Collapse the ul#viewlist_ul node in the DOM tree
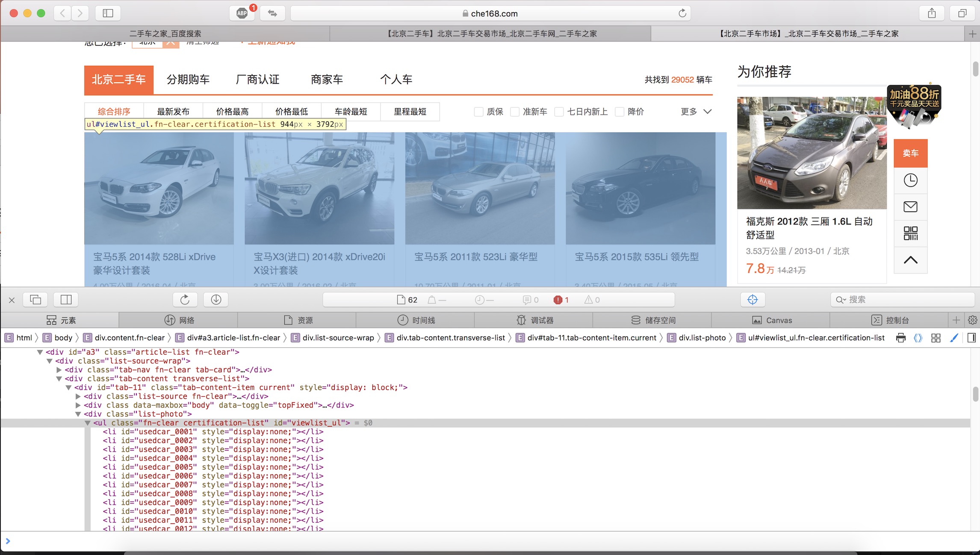 (x=88, y=422)
